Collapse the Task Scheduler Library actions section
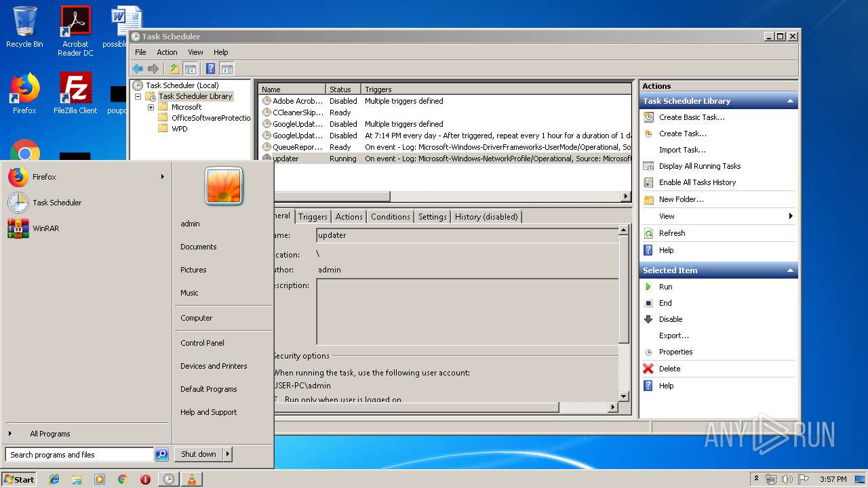The image size is (868, 488). (790, 101)
